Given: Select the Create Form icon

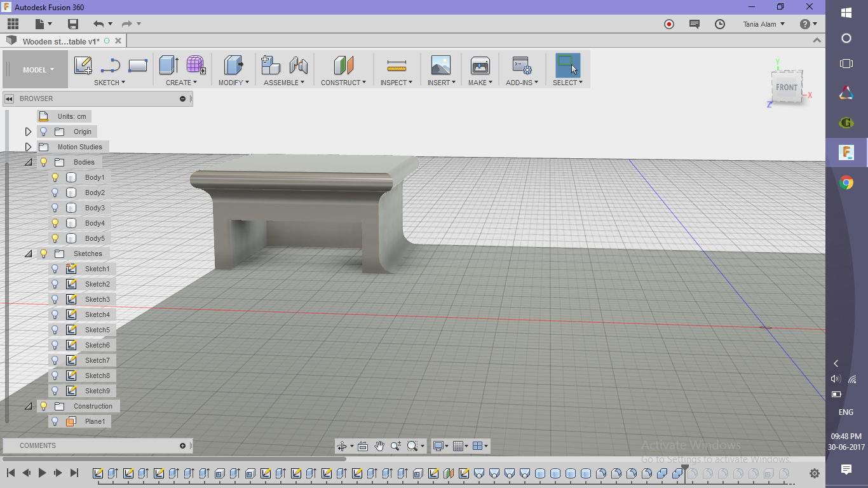Looking at the screenshot, I should (196, 65).
